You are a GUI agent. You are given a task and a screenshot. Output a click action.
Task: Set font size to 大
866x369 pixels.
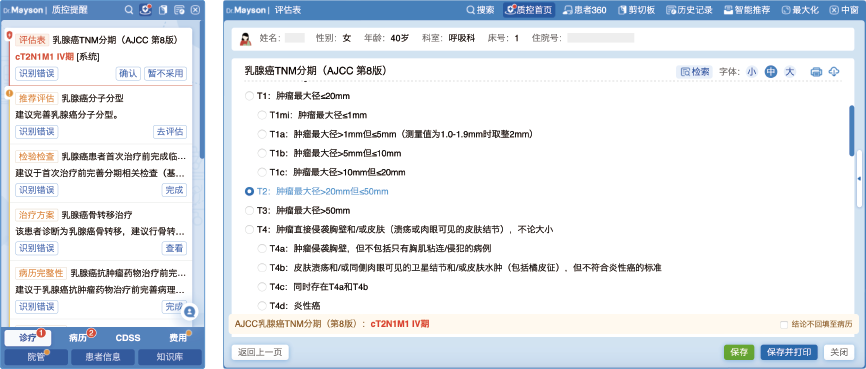point(790,71)
